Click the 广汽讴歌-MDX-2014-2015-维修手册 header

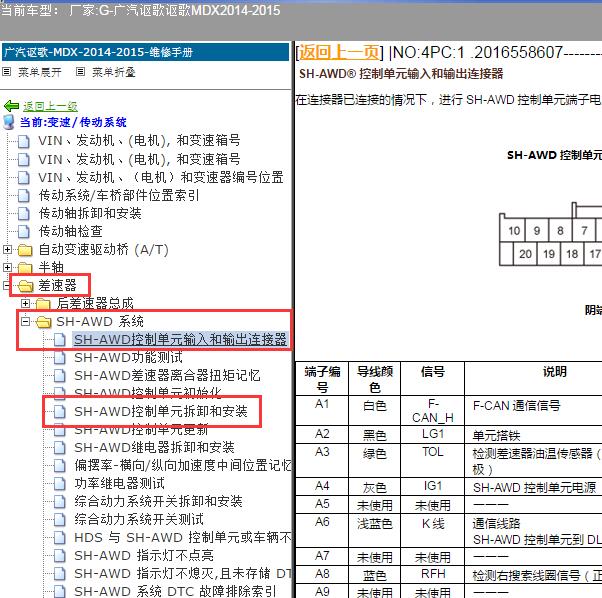[146, 52]
